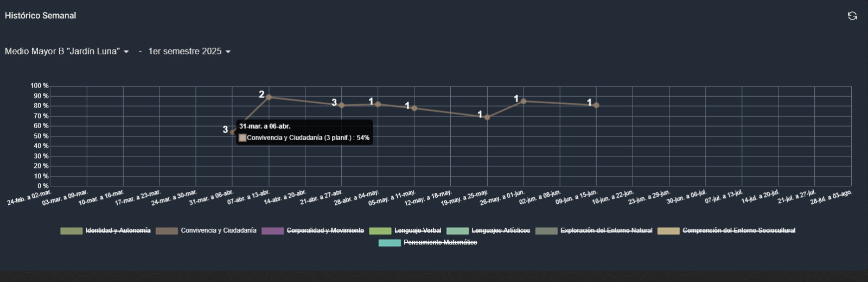Click the purple Corporalidad y Movimiento color box

[x=272, y=231]
